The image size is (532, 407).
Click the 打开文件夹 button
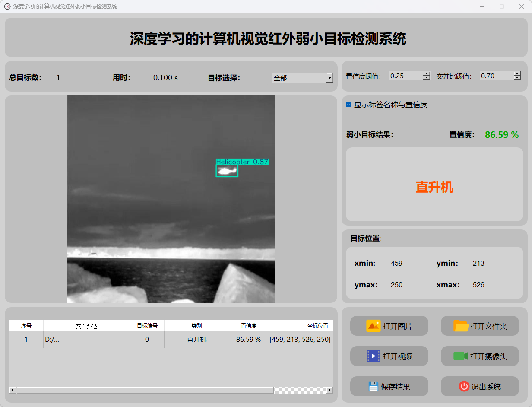(480, 326)
